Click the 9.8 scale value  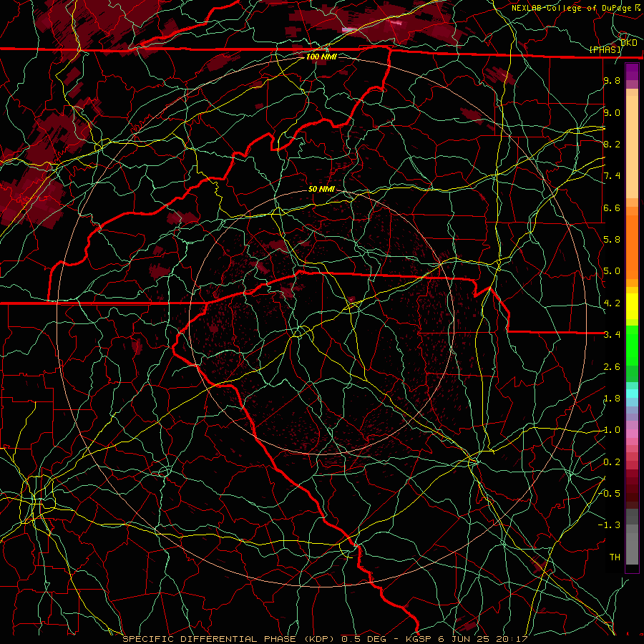click(x=612, y=80)
